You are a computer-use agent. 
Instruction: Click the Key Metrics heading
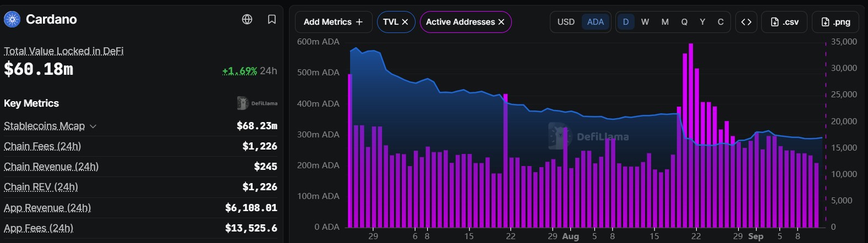(31, 103)
